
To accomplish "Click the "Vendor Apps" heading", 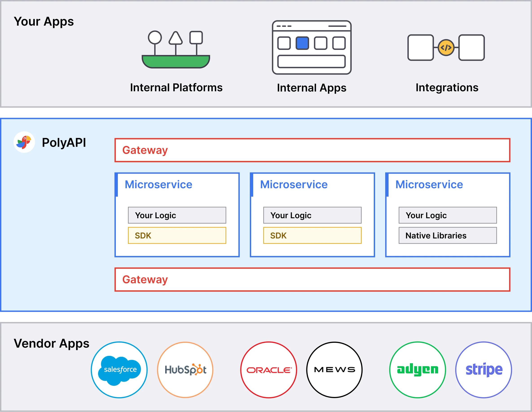I will (x=52, y=343).
